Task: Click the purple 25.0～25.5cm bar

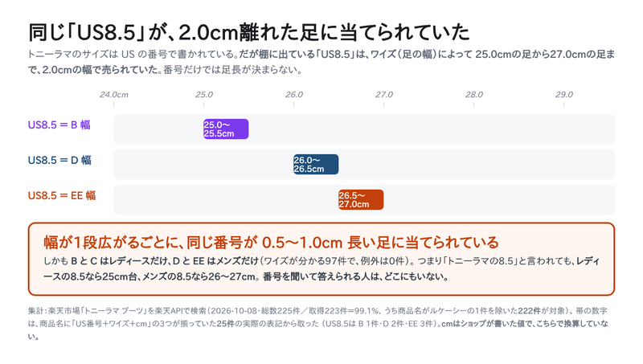Action: point(226,129)
